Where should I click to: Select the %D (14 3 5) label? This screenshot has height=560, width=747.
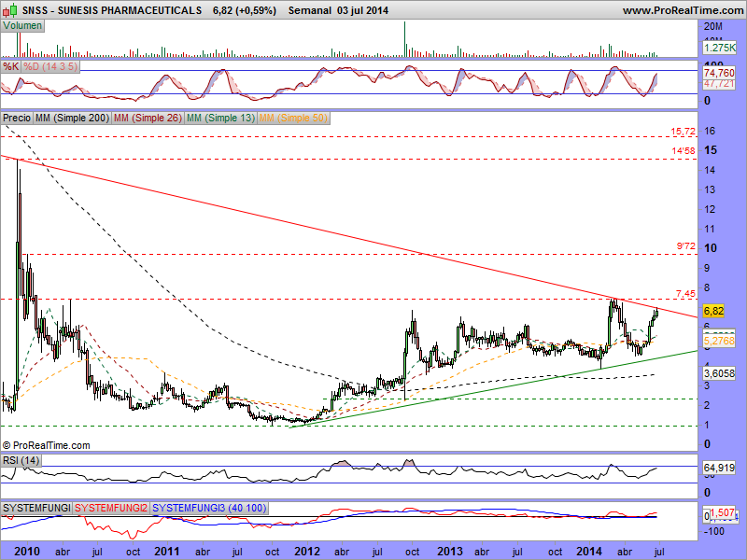pyautogui.click(x=50, y=66)
